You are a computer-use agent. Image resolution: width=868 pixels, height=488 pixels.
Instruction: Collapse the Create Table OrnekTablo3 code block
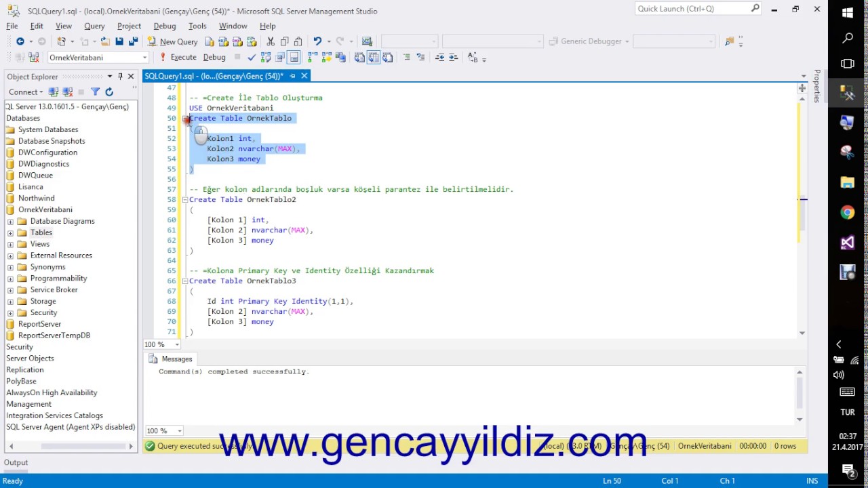pyautogui.click(x=184, y=281)
